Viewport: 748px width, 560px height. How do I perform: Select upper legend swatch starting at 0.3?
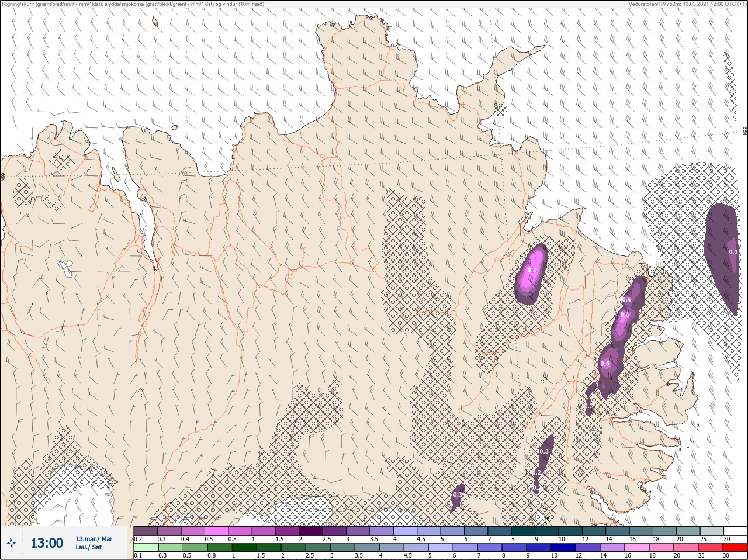point(169,531)
